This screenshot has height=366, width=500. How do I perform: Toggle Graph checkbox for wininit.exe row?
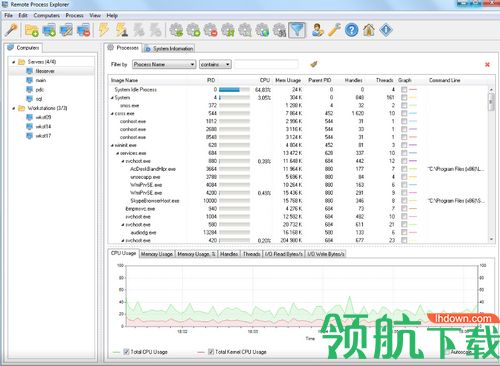coord(404,145)
